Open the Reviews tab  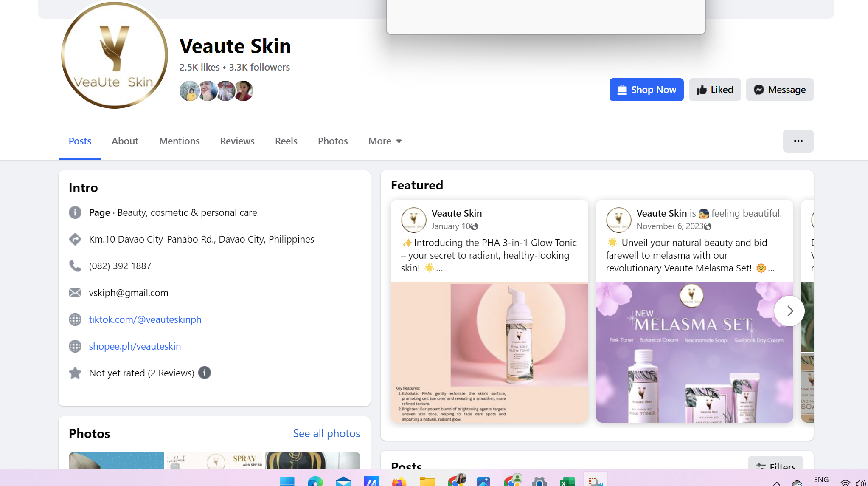point(237,141)
